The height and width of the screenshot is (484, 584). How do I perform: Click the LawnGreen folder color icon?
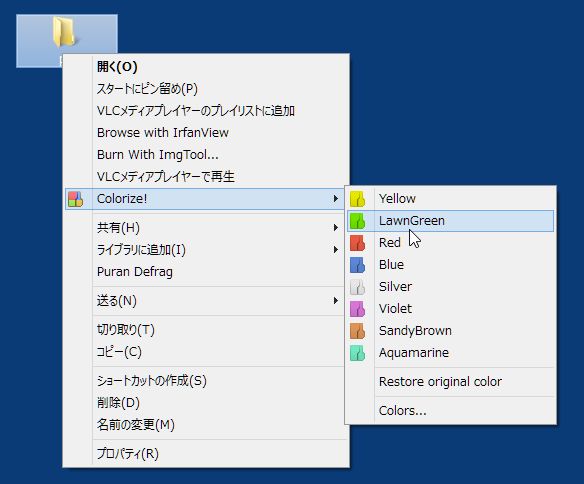pos(357,221)
